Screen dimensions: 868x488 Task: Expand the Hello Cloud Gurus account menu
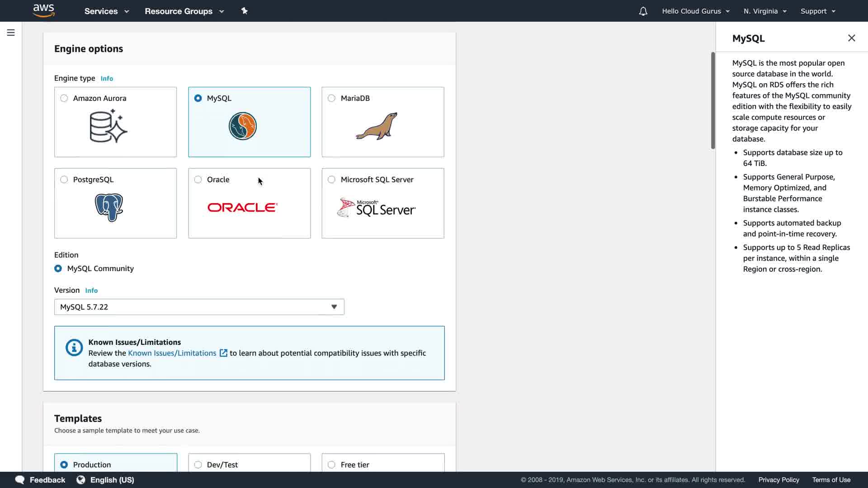click(x=695, y=11)
